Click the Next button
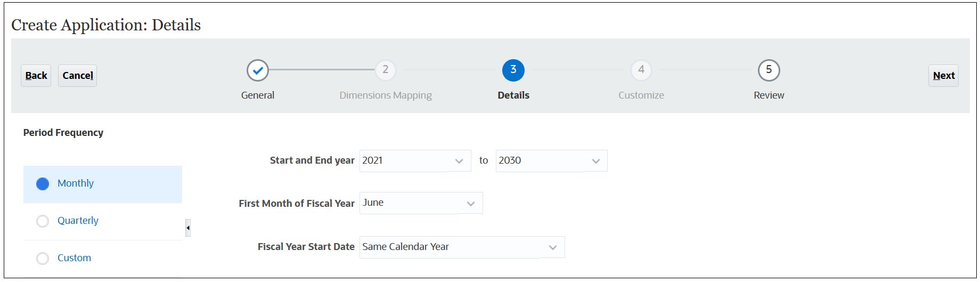The image size is (980, 282). point(944,76)
